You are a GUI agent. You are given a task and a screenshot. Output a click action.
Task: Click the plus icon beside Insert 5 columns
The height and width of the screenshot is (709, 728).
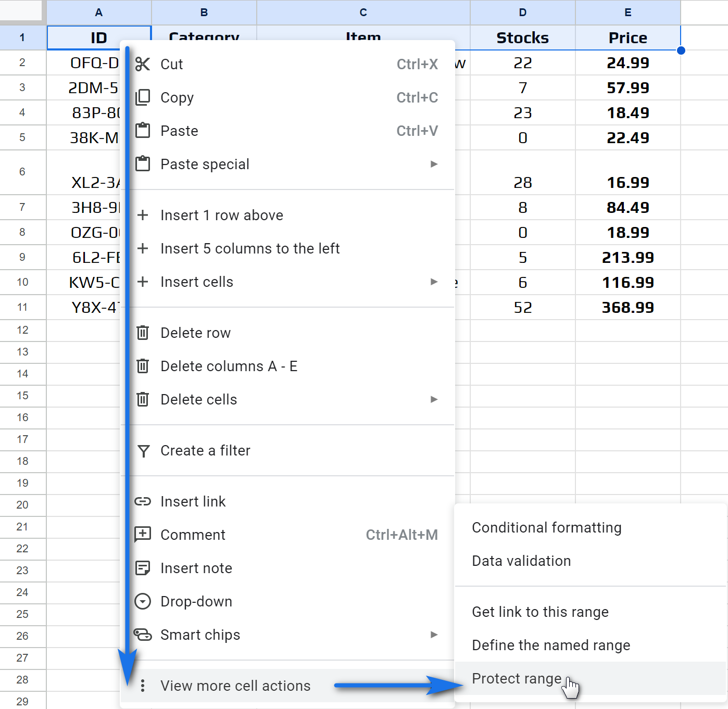click(143, 248)
